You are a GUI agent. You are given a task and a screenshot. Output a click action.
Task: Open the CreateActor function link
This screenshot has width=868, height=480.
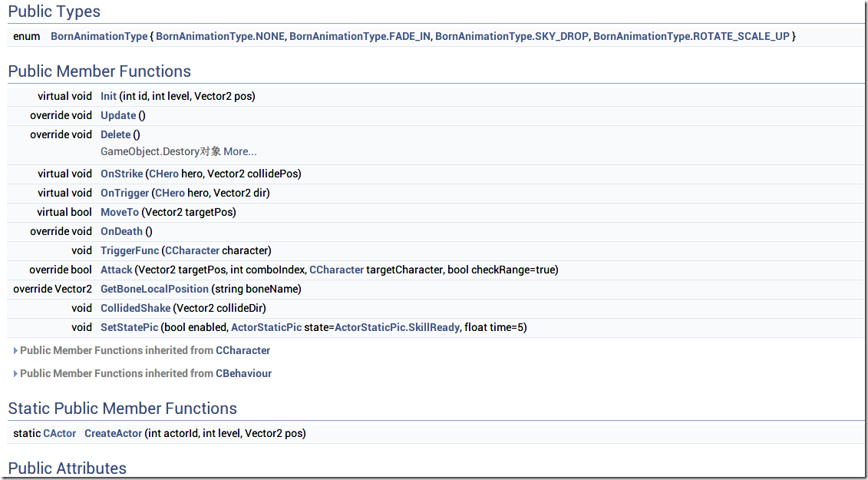[x=114, y=433]
